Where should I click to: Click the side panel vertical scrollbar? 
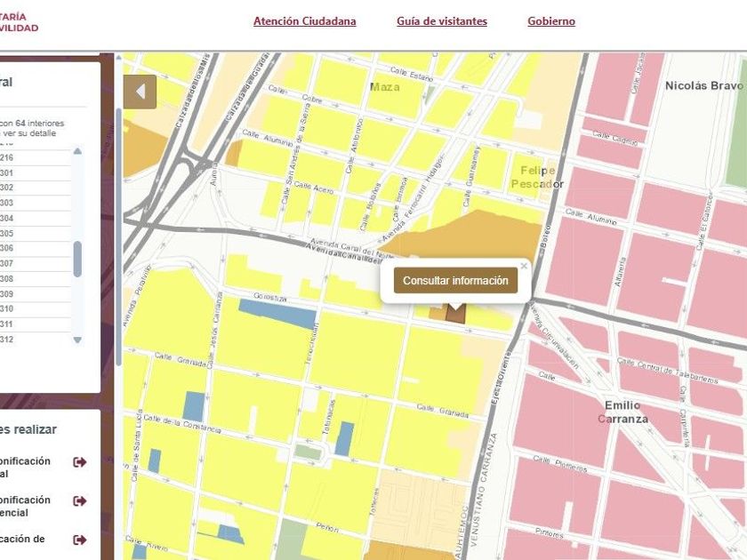(118, 238)
